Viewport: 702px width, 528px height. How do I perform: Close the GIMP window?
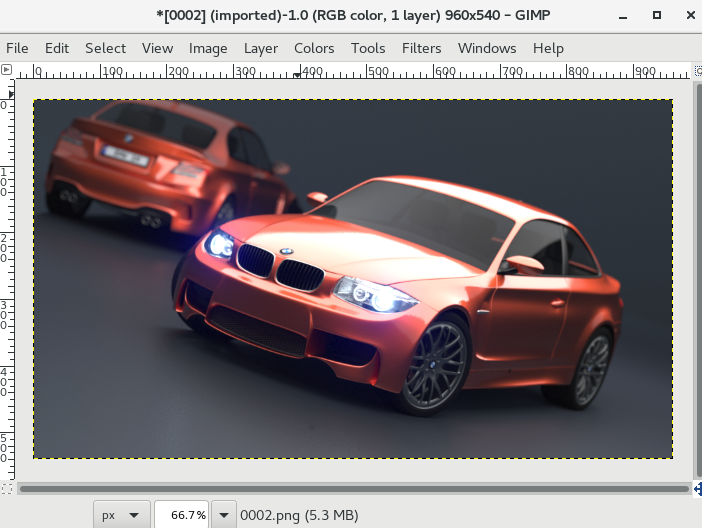691,16
